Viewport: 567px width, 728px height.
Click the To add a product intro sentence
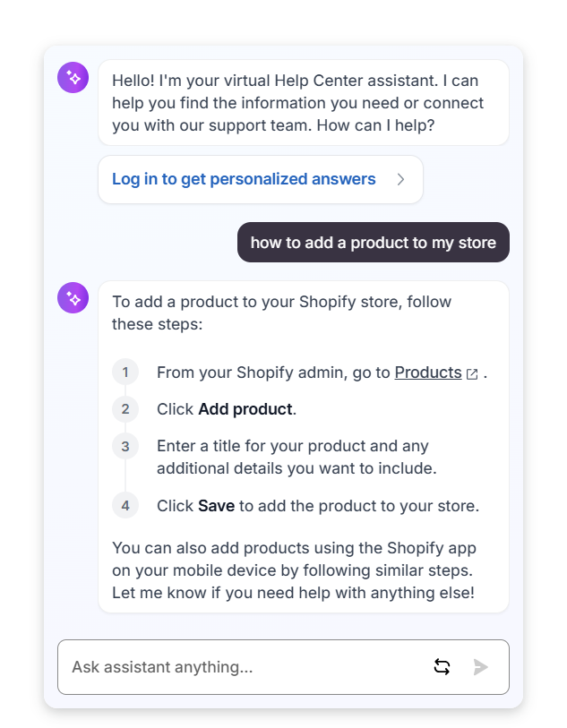point(281,313)
